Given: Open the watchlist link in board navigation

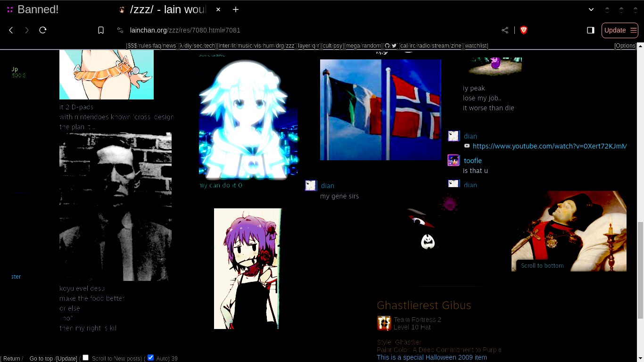Looking at the screenshot, I should coord(476,46).
